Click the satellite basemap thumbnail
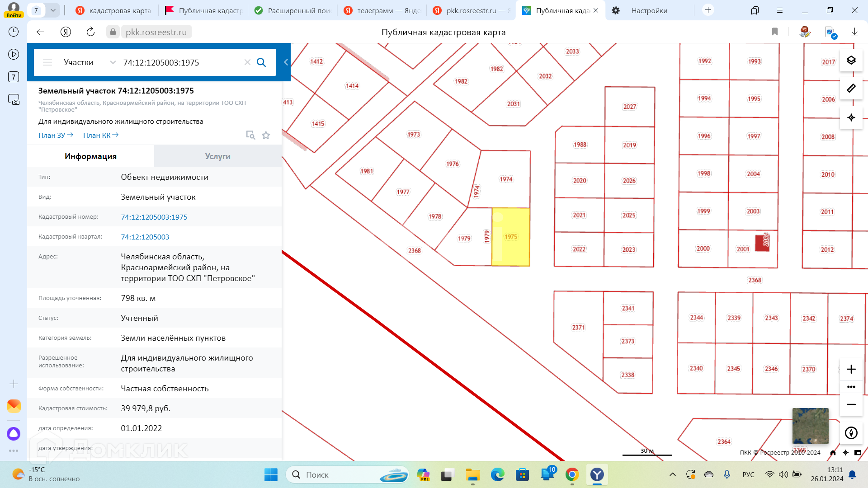Image resolution: width=868 pixels, height=488 pixels. [x=810, y=426]
